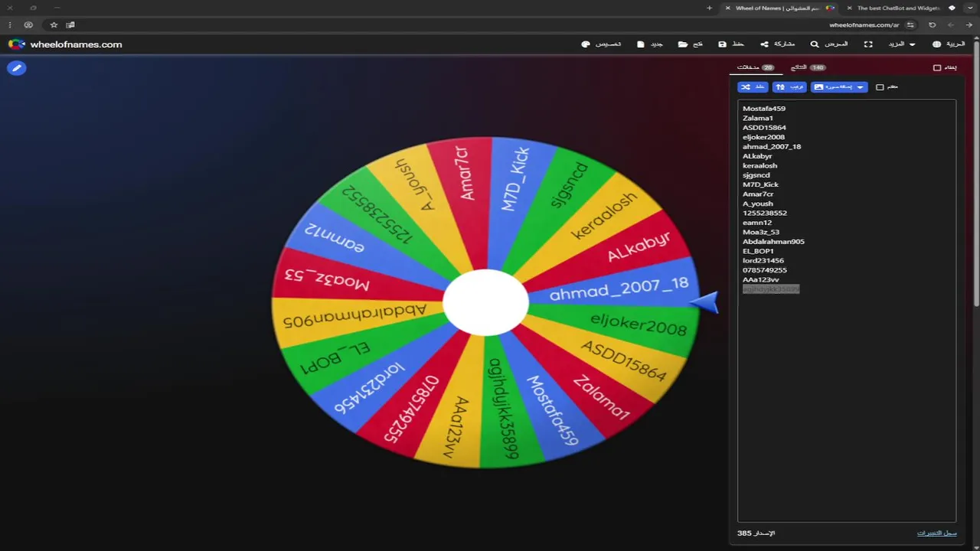Click the open folder icon
Image resolution: width=980 pixels, height=551 pixels.
(x=682, y=44)
